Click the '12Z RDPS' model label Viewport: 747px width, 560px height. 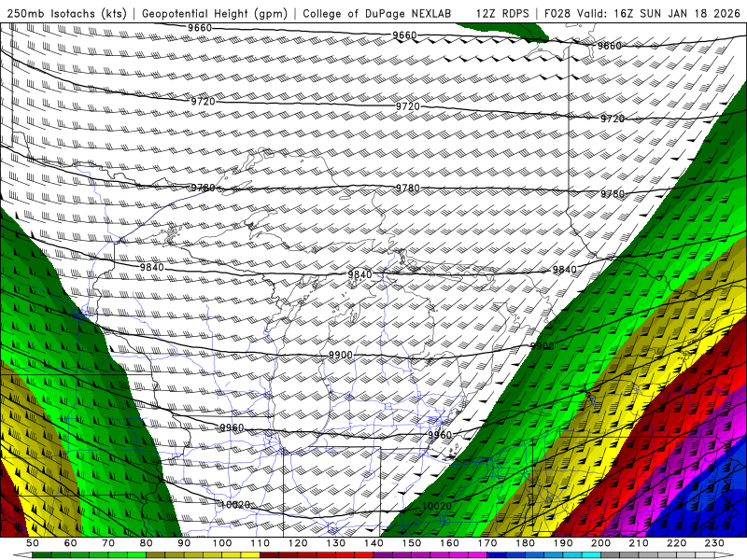point(502,13)
